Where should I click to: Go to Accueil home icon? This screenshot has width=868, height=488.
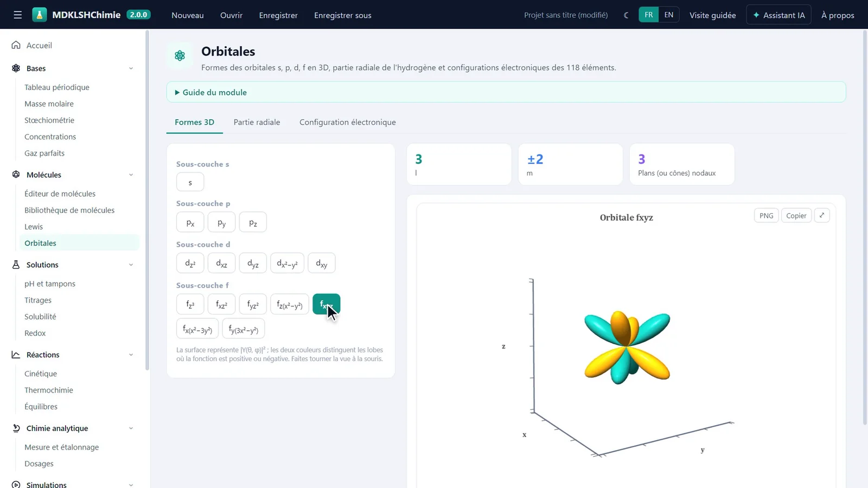pos(16,45)
